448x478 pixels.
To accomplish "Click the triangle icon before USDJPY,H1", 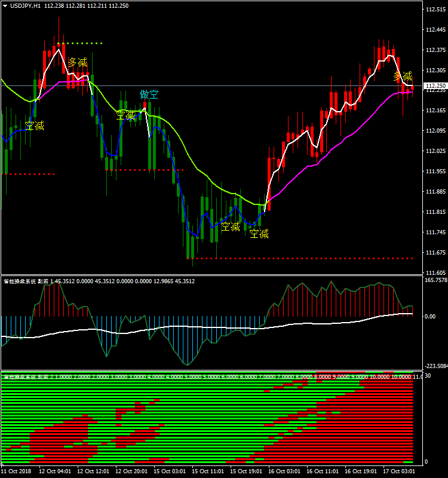I will [5, 5].
